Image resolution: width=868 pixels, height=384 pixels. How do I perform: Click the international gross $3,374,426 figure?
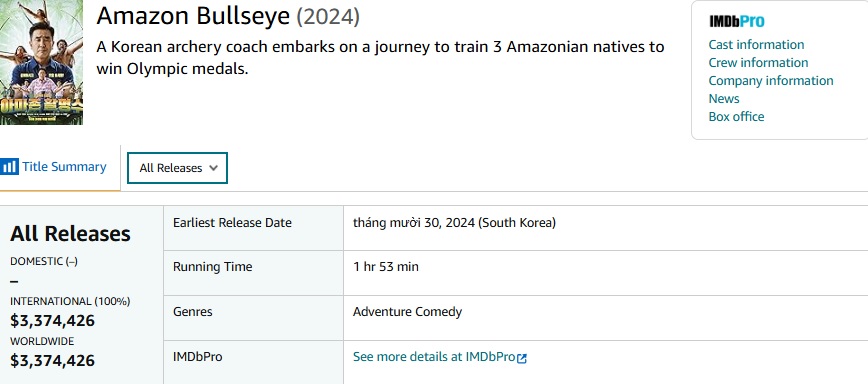coord(53,320)
